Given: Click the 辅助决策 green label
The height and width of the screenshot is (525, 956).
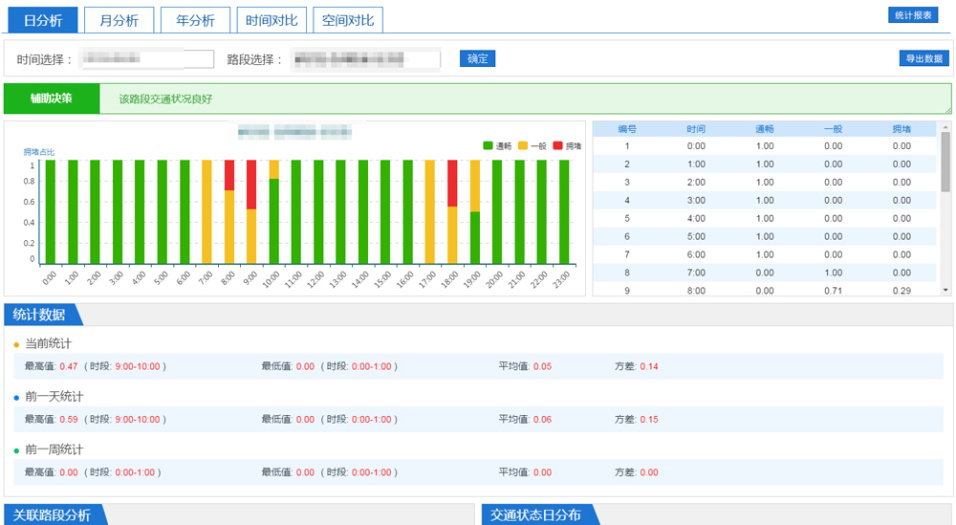Looking at the screenshot, I should coord(52,99).
